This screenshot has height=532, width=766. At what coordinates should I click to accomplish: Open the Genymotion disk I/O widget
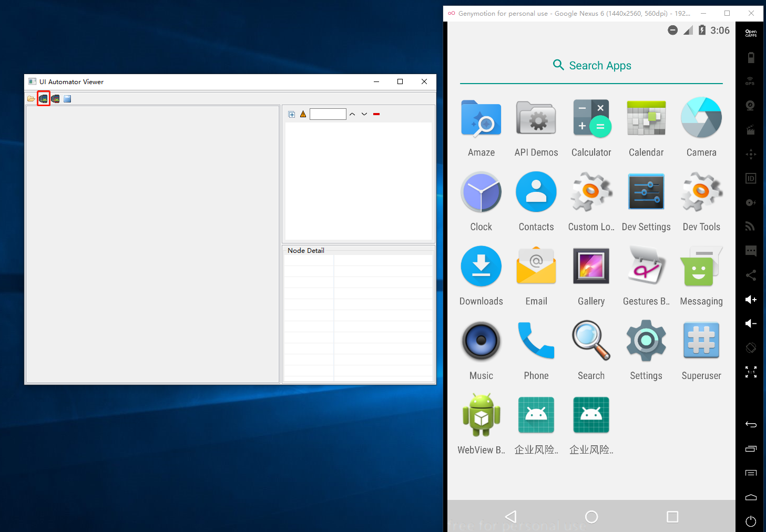[751, 202]
